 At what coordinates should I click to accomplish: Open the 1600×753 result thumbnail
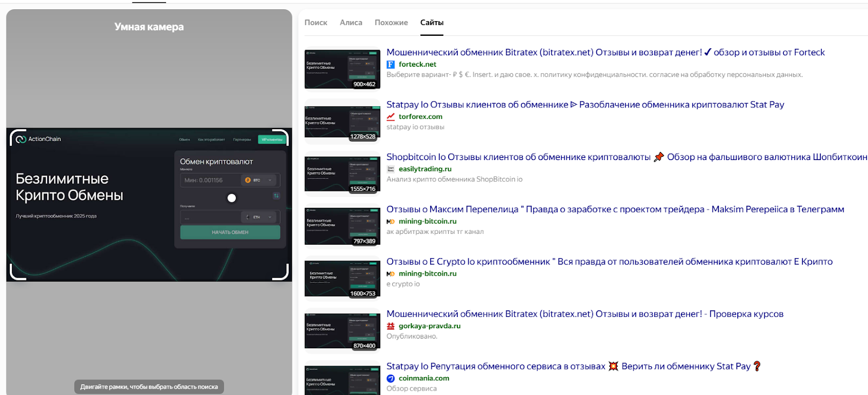tap(342, 279)
